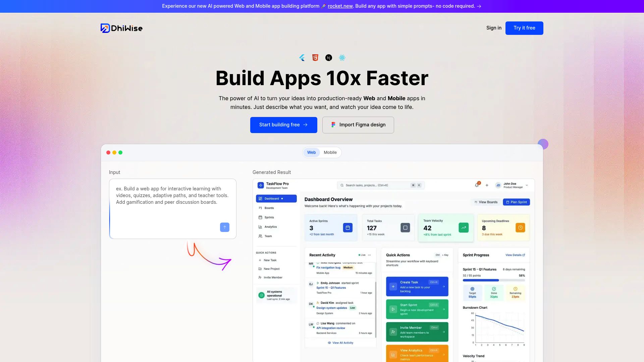Click 'API integration review' activity link

330,328
